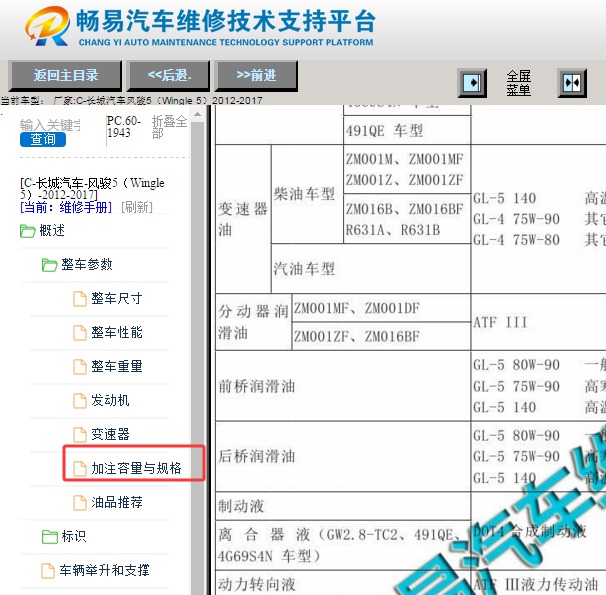
Task: Click the 整车重量 document icon
Action: pos(80,367)
